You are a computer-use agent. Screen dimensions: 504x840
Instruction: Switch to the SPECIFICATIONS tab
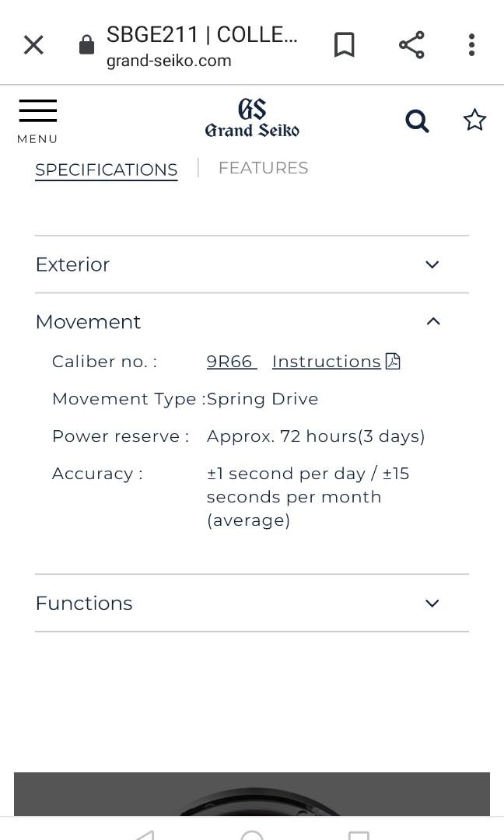pos(107,170)
